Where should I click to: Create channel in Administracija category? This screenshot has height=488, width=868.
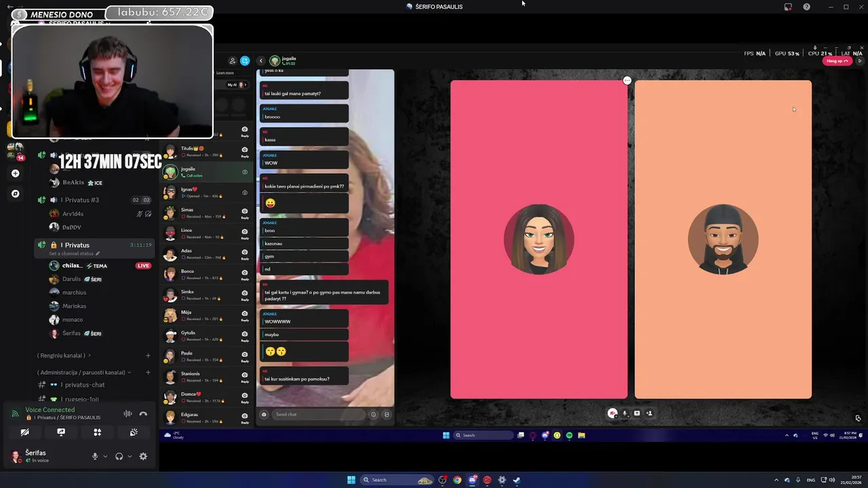(x=148, y=372)
